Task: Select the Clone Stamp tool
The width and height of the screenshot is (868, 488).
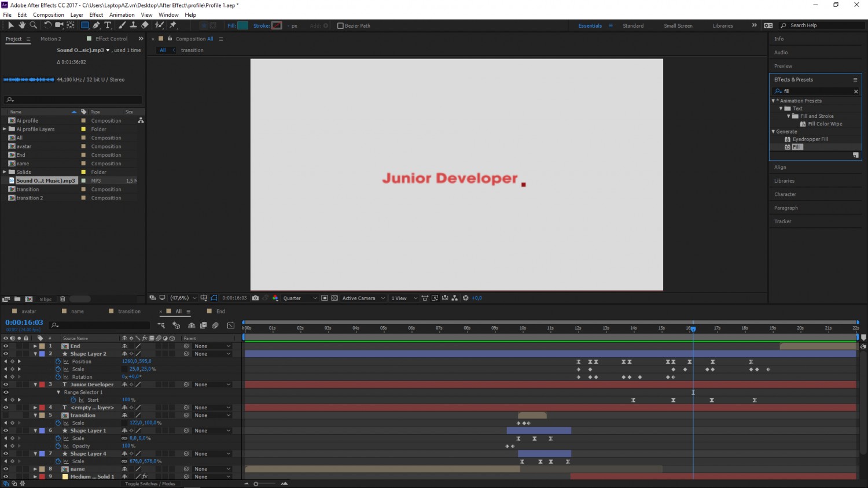Action: tap(133, 25)
